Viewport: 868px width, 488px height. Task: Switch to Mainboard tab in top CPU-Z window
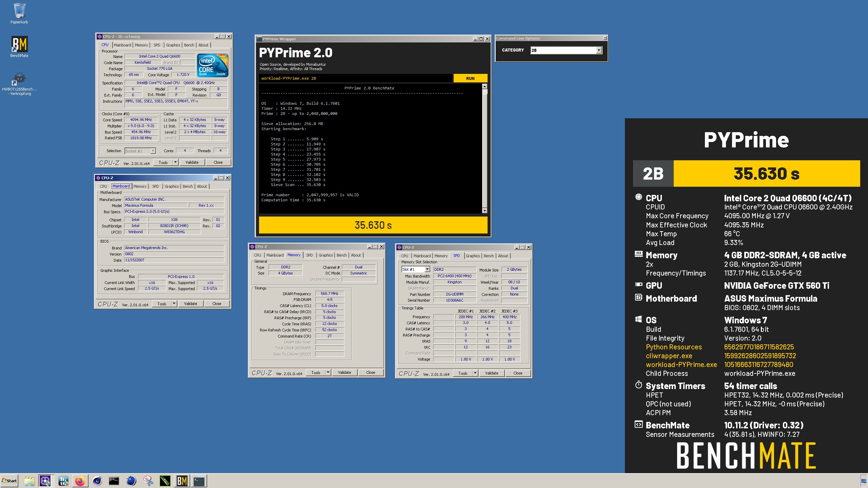(122, 45)
